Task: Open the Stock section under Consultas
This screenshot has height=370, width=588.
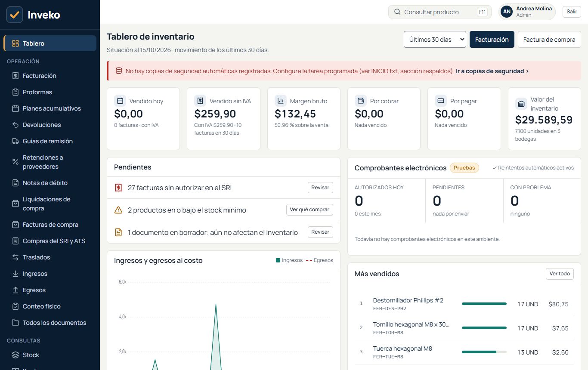Action: [50, 355]
